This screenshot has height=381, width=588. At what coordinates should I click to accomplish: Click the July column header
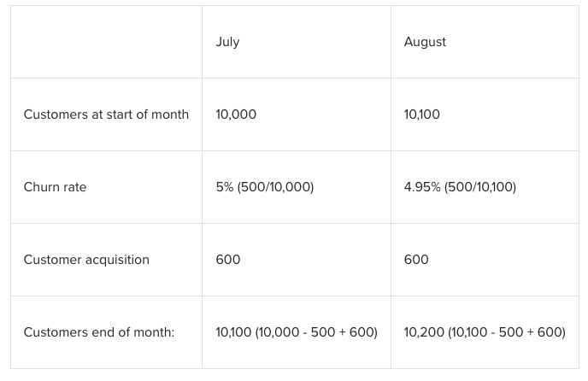227,42
